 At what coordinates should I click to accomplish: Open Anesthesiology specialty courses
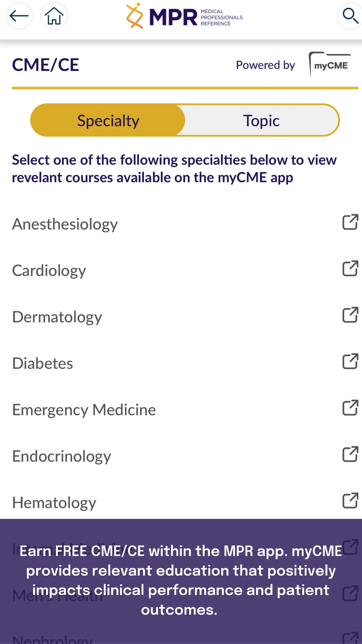pos(65,224)
